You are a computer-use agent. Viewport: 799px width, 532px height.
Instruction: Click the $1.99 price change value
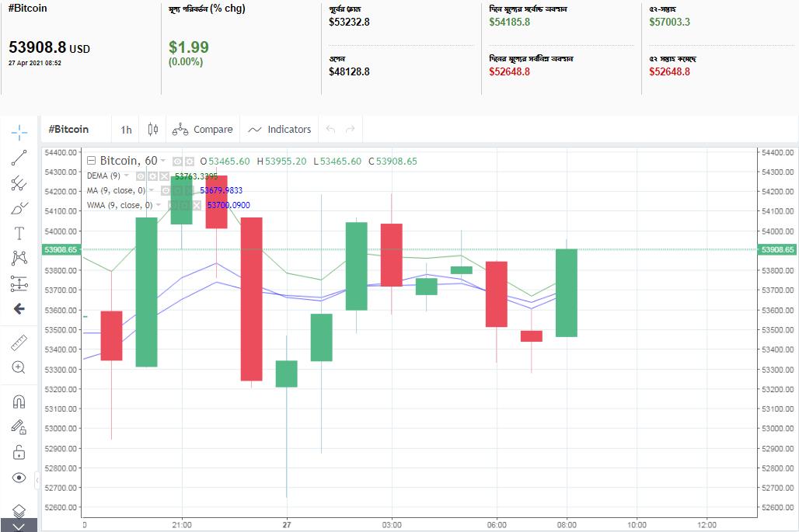coord(189,47)
